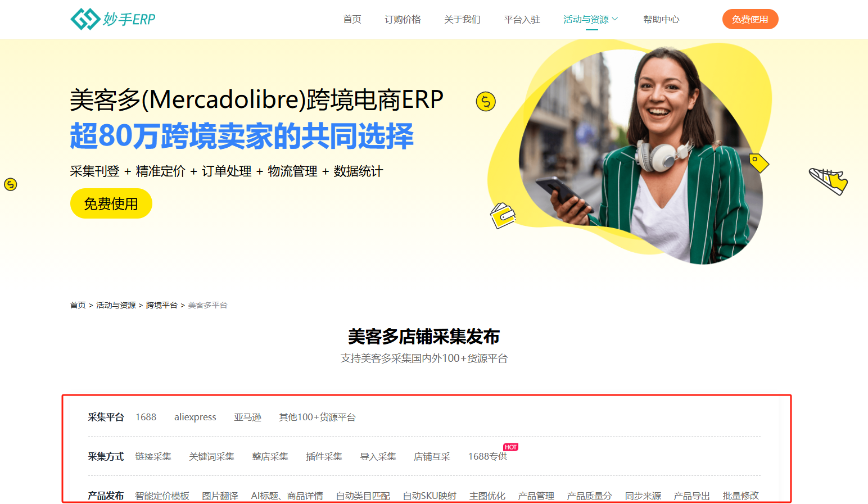Choose 店铺互采 collection method

432,456
